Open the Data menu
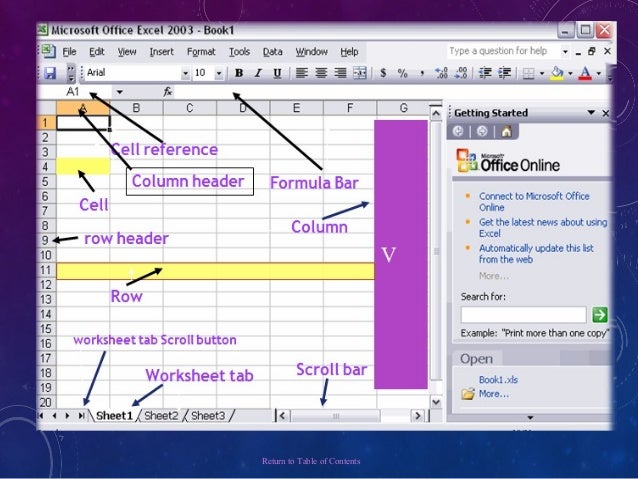The height and width of the screenshot is (479, 638). coord(272,52)
